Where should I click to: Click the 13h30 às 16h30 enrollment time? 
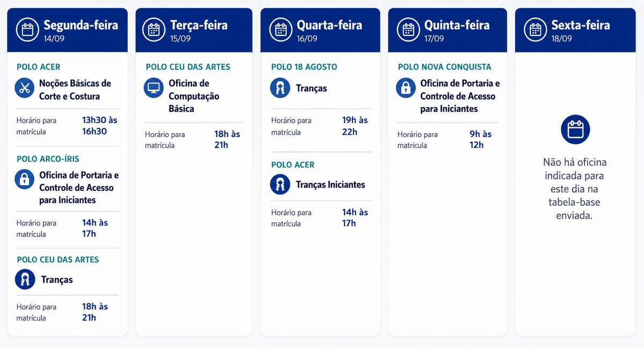pyautogui.click(x=100, y=125)
